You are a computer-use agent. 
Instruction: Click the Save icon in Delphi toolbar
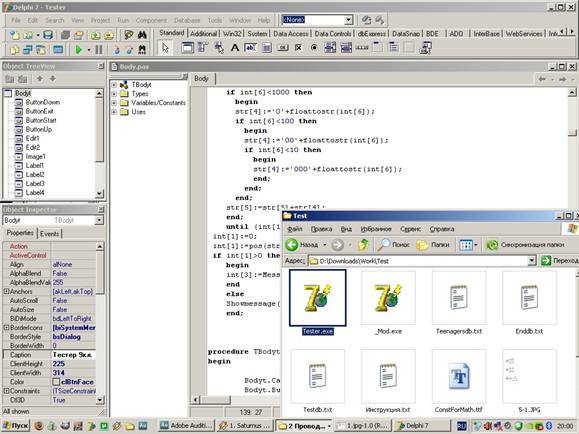point(48,35)
